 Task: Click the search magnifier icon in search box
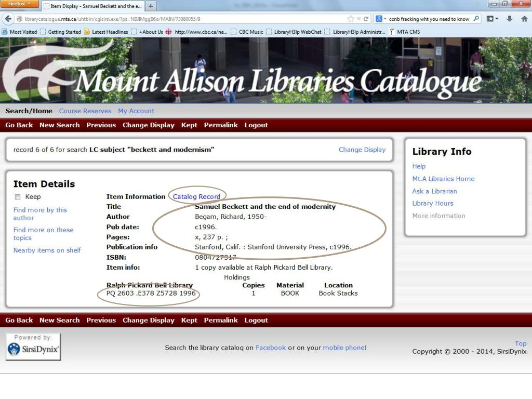click(476, 19)
